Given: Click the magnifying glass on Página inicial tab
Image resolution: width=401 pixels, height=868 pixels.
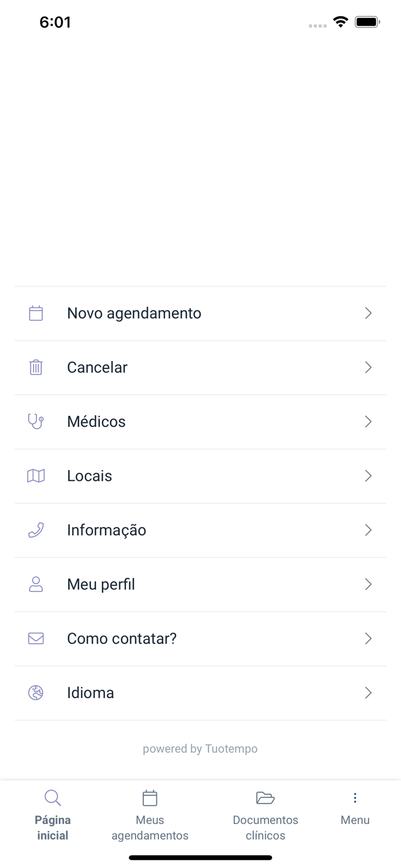Looking at the screenshot, I should [x=53, y=797].
